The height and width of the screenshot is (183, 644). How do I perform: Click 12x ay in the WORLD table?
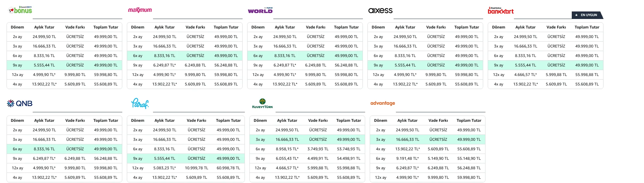pos(258,75)
